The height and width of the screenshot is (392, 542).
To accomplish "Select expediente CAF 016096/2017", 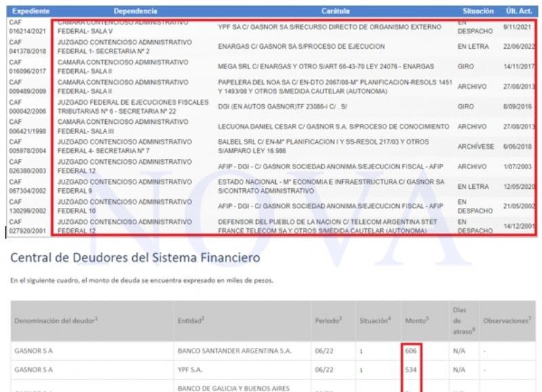I will [x=27, y=66].
